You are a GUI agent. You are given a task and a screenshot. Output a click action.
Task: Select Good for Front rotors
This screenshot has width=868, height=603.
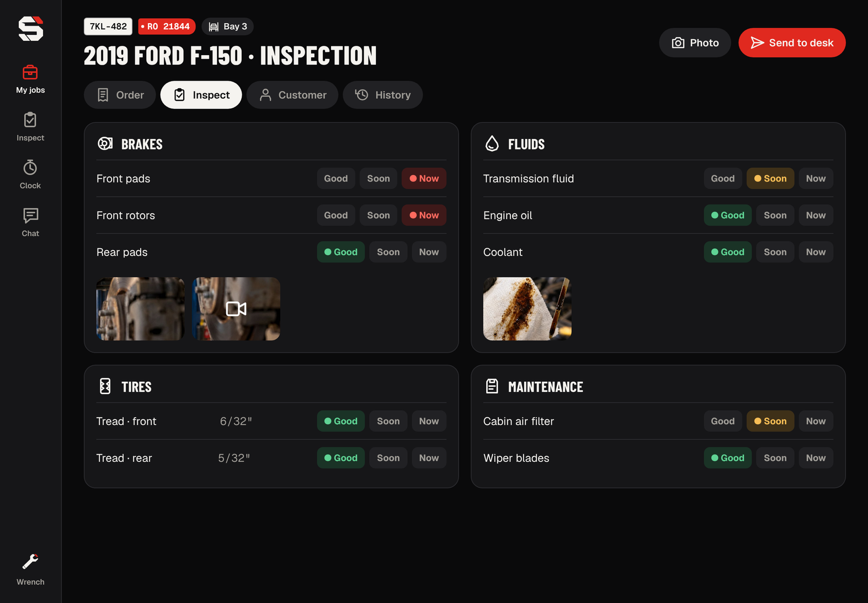click(336, 215)
